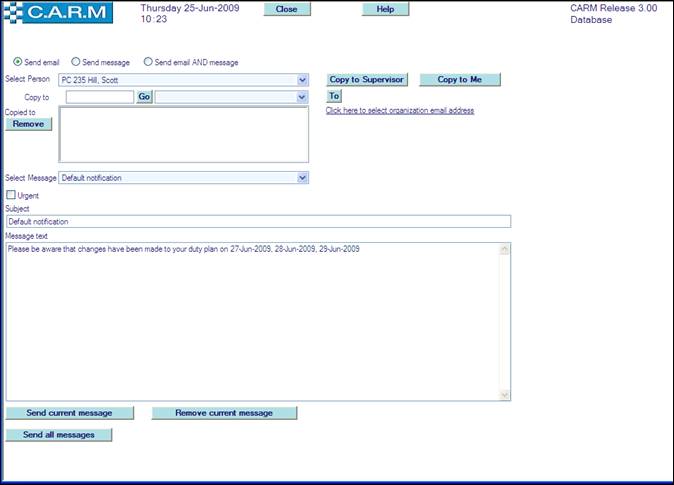Open the Select Message dropdown
The image size is (674, 485).
(302, 178)
